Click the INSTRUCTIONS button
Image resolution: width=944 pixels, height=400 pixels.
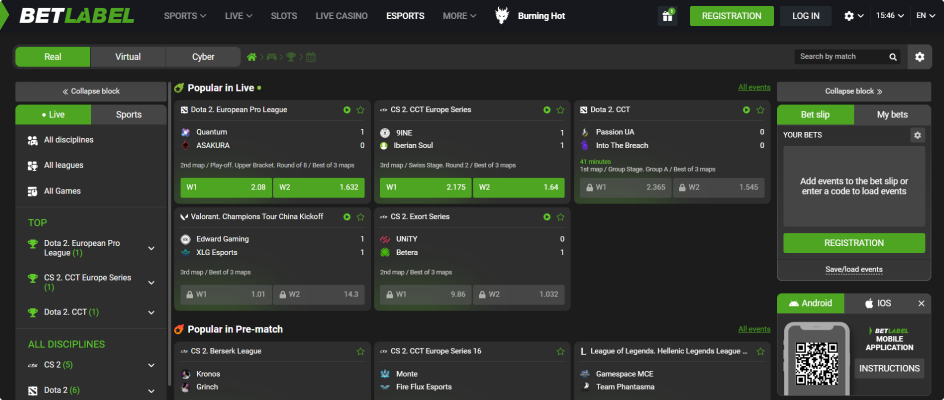pyautogui.click(x=889, y=368)
